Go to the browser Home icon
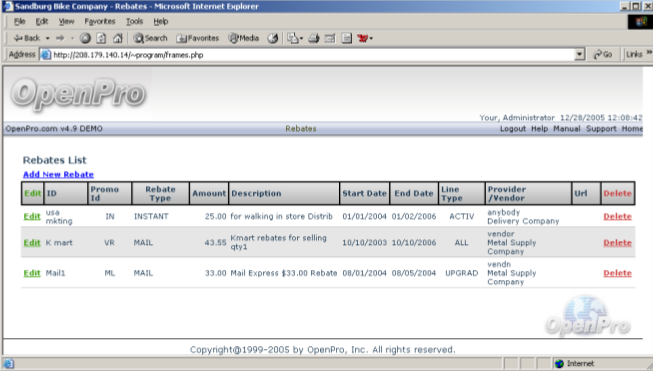The width and height of the screenshot is (653, 371). tap(118, 38)
